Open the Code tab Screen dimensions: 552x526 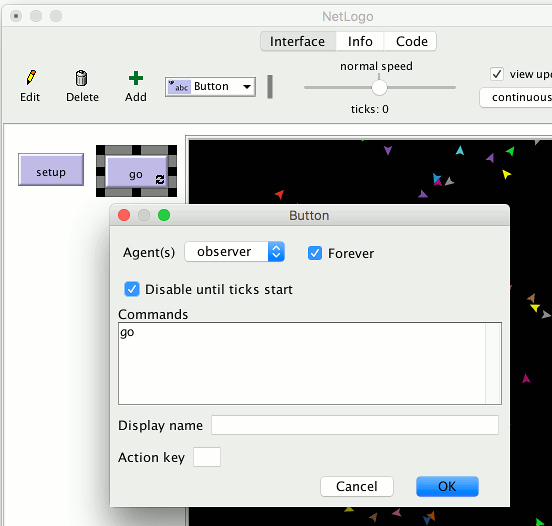411,42
